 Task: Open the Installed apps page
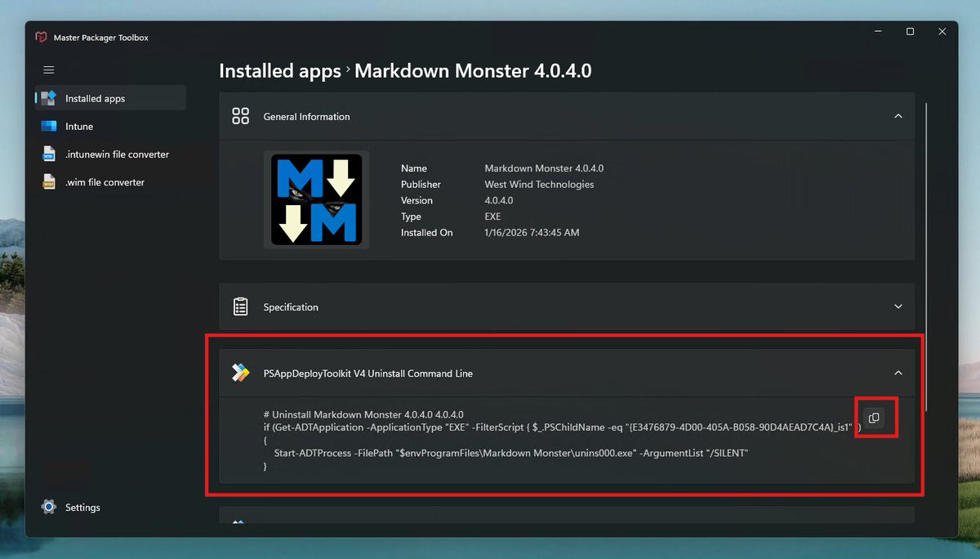(x=111, y=98)
